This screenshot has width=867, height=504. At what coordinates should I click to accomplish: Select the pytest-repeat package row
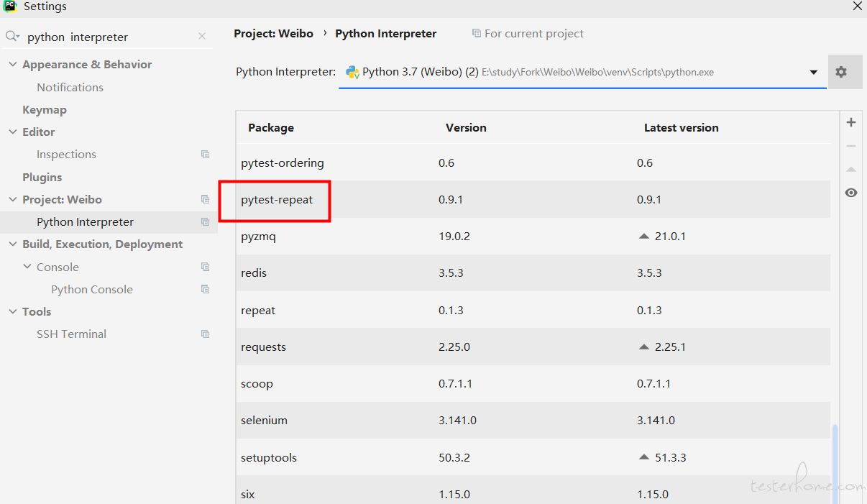pyautogui.click(x=533, y=200)
